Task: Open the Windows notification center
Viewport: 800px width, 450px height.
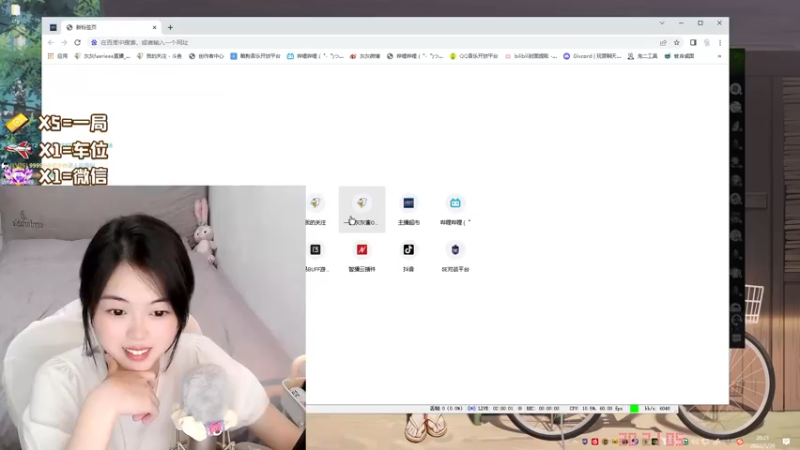Action: point(786,441)
